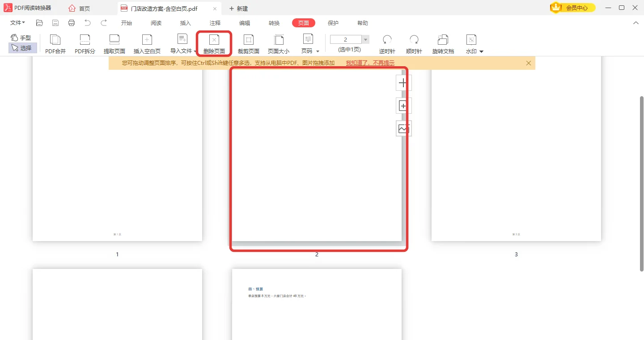Viewport: 644px width, 340px height.
Task: Click the save disk icon
Action: 55,23
